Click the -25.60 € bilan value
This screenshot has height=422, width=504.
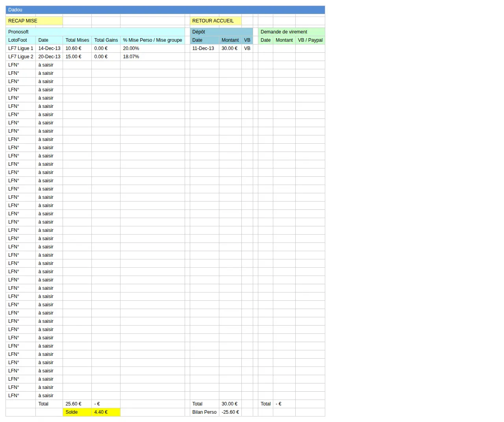pyautogui.click(x=230, y=412)
